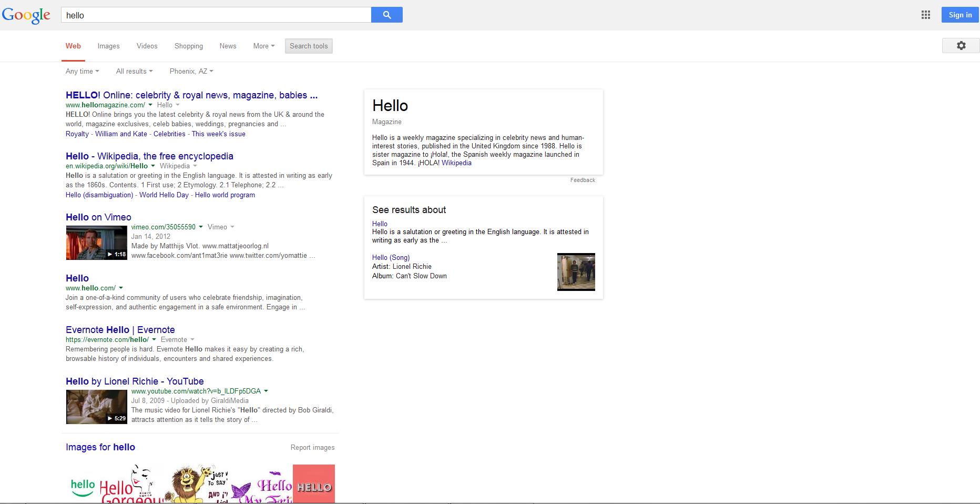980x504 pixels.
Task: Click Report images link
Action: click(312, 447)
